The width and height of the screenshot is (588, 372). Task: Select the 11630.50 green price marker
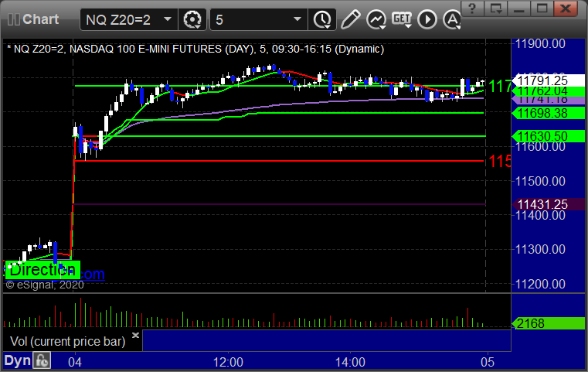click(549, 136)
